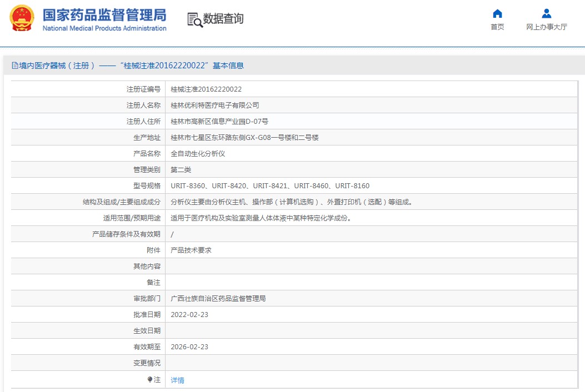The image size is (585, 392).
Task: Click the 产品名称 field label
Action: tap(147, 154)
